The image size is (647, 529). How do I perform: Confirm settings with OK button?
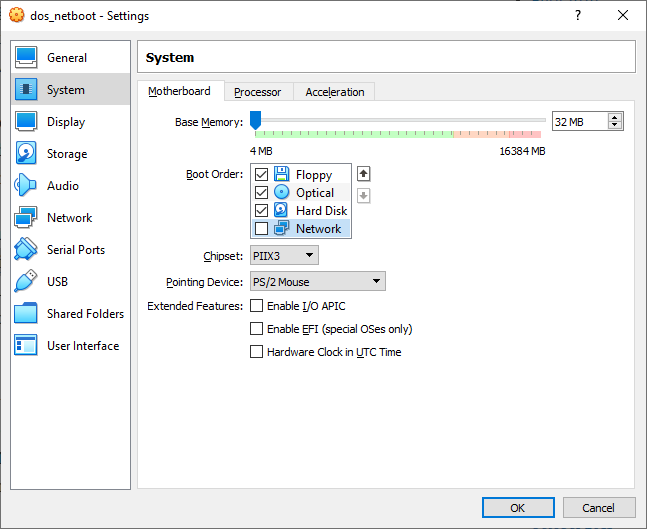(518, 508)
